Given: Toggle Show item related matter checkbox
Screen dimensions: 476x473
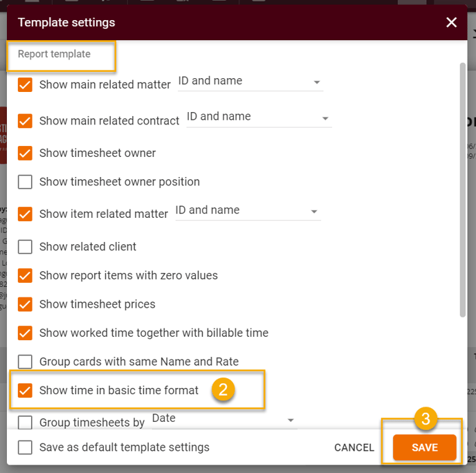Looking at the screenshot, I should tap(25, 214).
